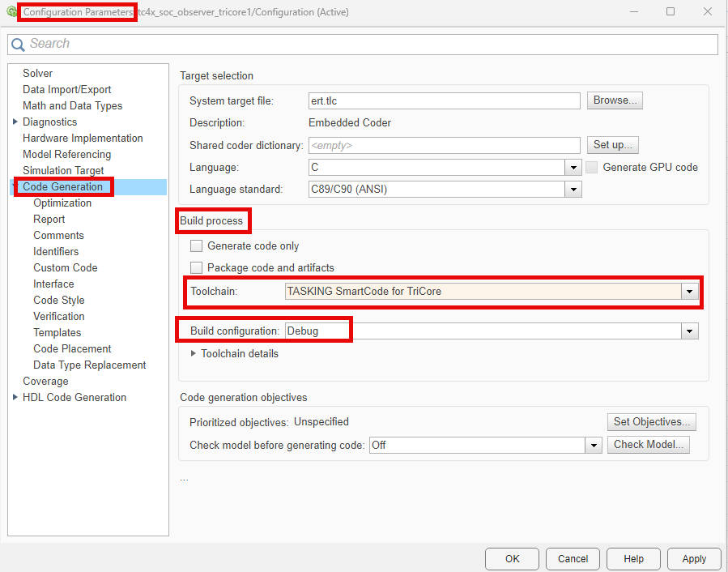
Task: Expand the Toolchain details section
Action: (194, 353)
